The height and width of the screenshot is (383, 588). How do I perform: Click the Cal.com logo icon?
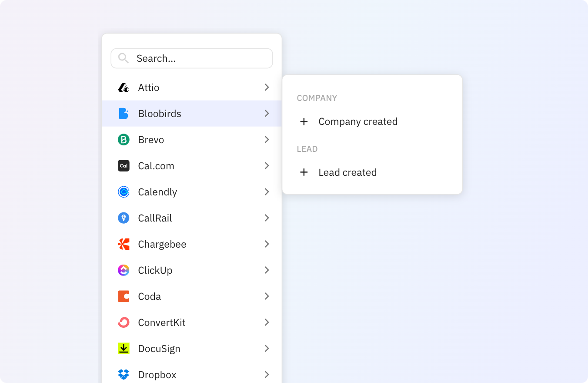(x=124, y=166)
